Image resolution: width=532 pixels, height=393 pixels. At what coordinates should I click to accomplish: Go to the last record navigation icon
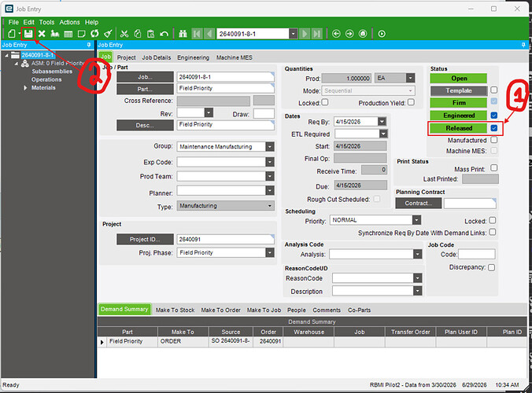coord(317,34)
